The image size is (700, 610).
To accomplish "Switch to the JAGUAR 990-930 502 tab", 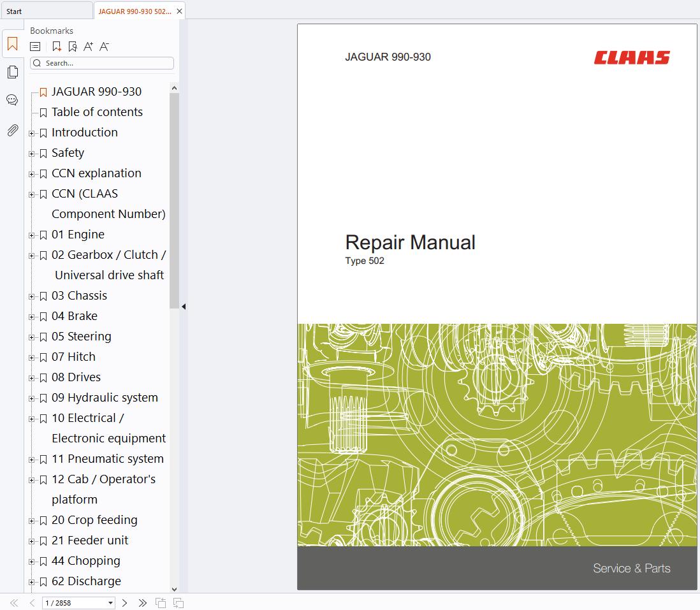I will pos(135,11).
